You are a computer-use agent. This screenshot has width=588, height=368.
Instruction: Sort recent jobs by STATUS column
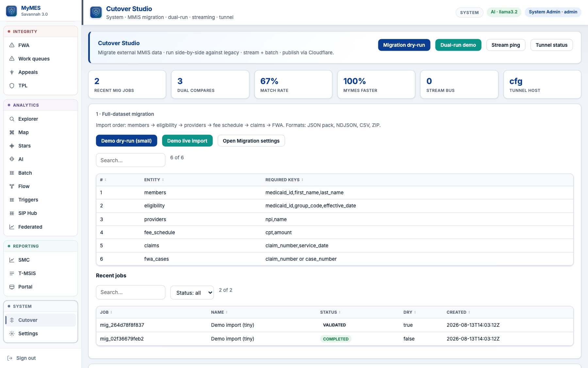[x=330, y=312]
